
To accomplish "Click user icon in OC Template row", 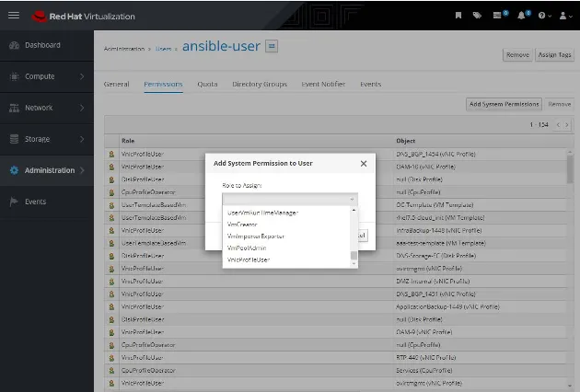I will tap(111, 205).
